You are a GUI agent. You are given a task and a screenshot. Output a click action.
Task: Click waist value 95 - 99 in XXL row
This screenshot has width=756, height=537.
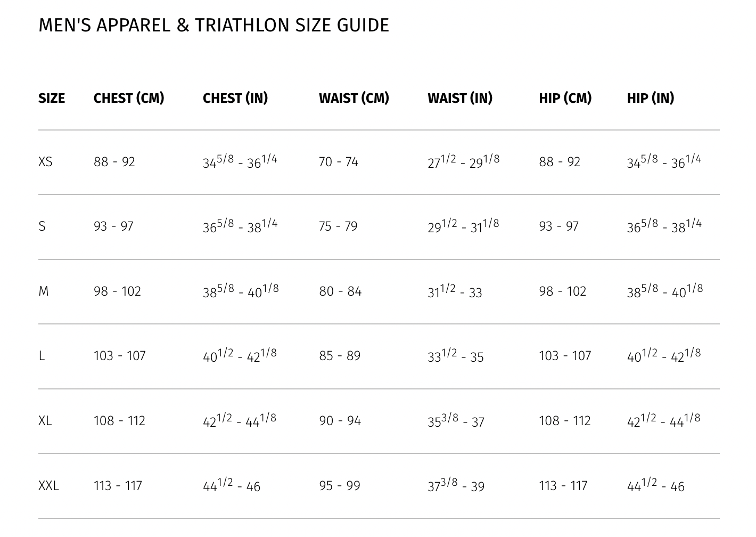tap(340, 486)
